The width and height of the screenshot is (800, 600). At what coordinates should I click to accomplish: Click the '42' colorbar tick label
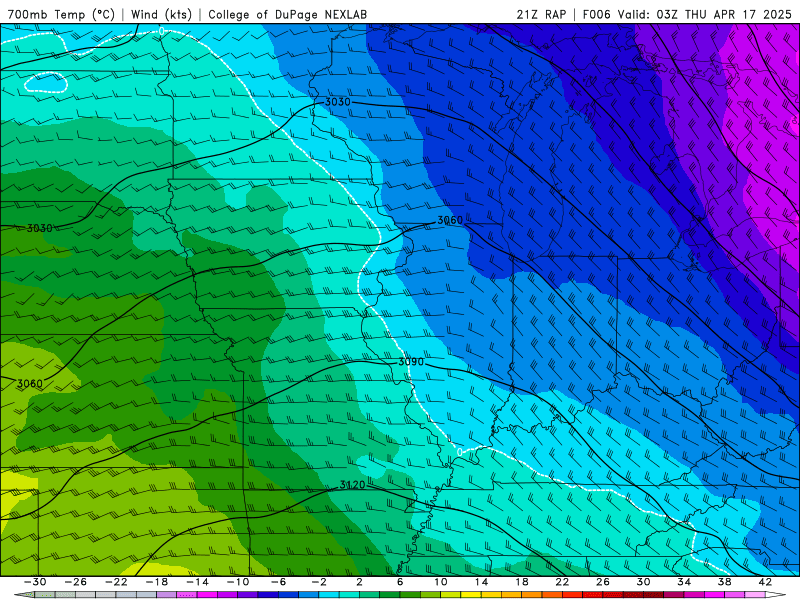pos(765,582)
